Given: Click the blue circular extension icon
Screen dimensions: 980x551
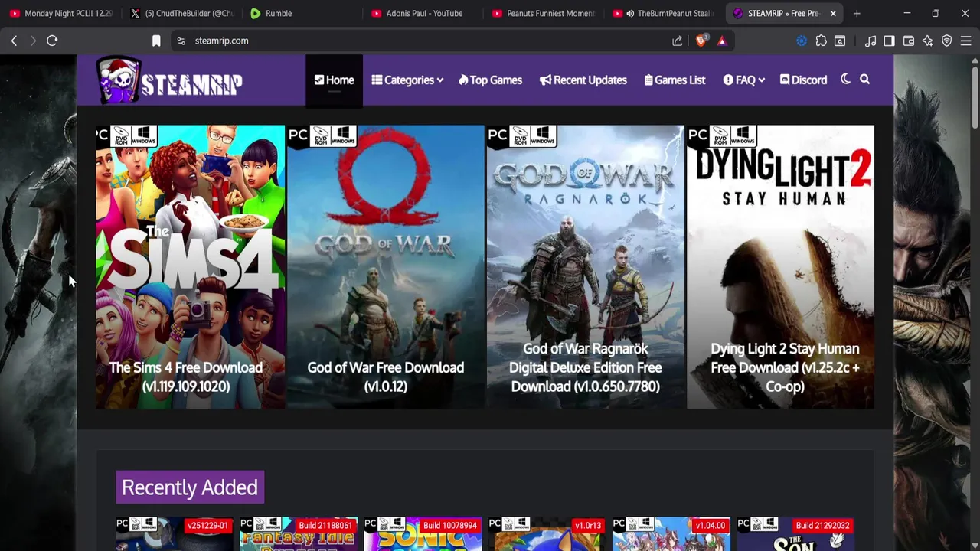Looking at the screenshot, I should [x=802, y=41].
